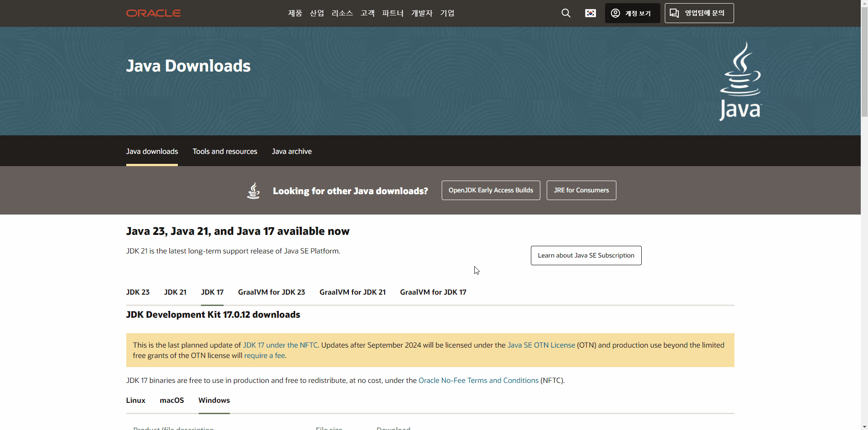Click the Oracle logo
This screenshot has width=868, height=430.
pyautogui.click(x=153, y=13)
